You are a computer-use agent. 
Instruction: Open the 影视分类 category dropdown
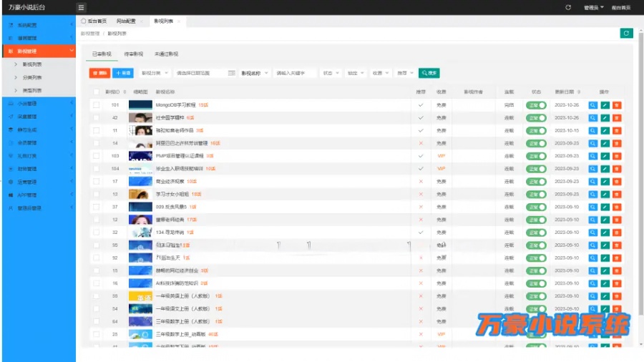[154, 73]
